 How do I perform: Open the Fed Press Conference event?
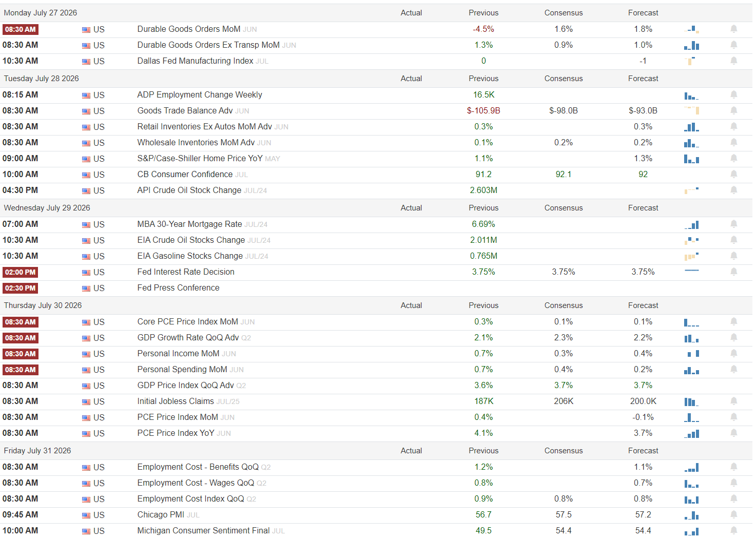point(178,288)
